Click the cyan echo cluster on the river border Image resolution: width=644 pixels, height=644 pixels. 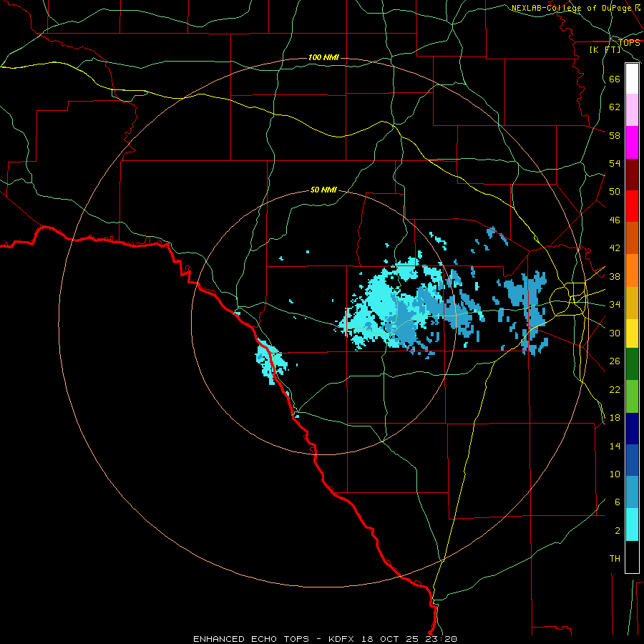[x=270, y=361]
